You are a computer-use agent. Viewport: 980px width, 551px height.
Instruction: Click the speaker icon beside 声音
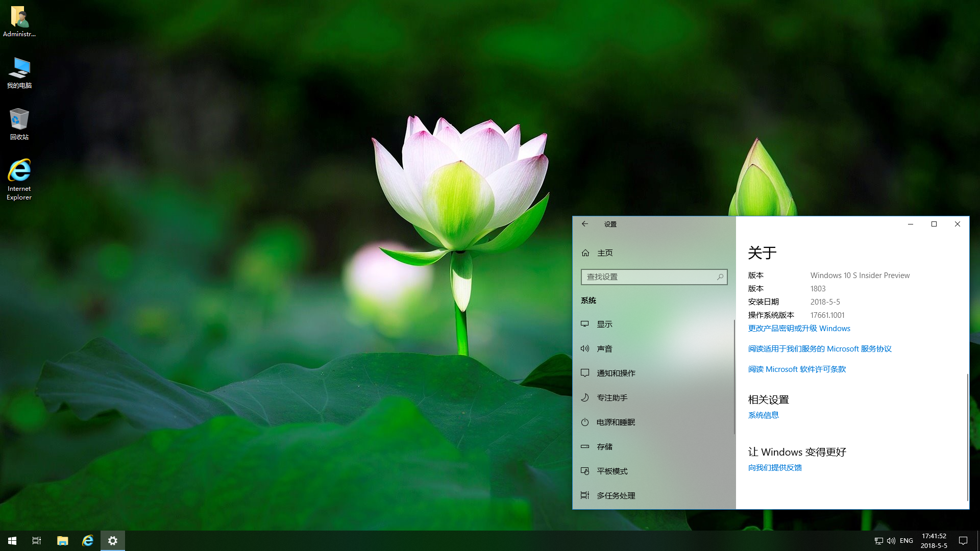coord(585,348)
